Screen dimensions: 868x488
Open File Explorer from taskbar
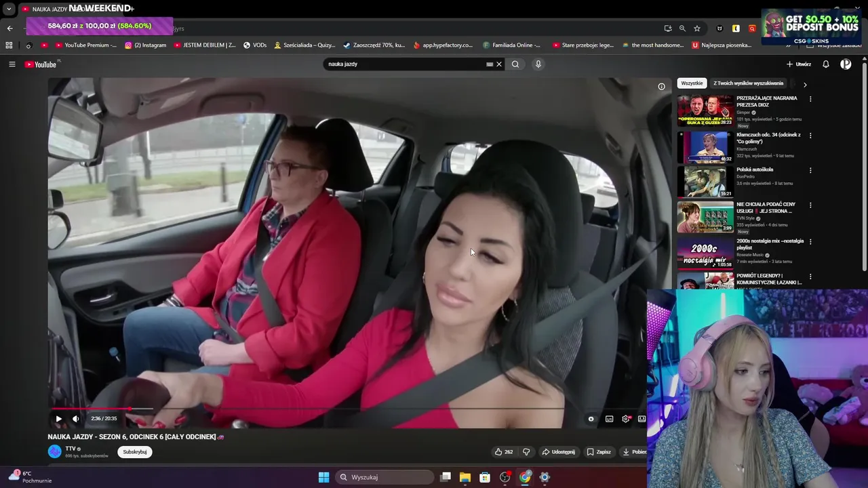[465, 477]
